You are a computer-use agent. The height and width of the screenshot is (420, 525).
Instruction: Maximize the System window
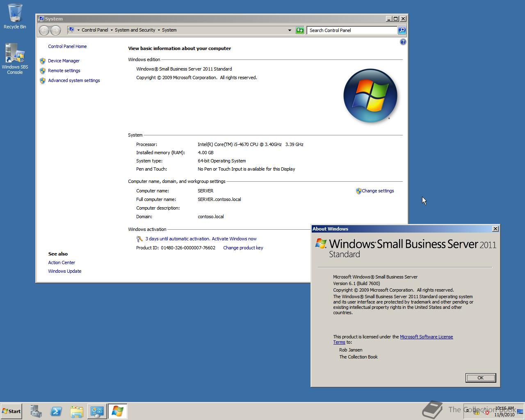pos(396,18)
